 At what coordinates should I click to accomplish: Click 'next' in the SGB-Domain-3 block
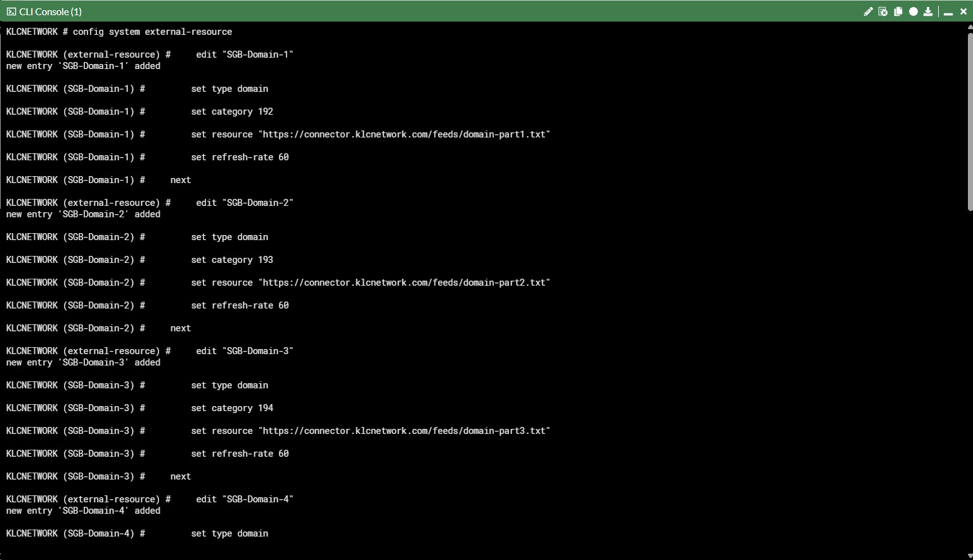181,476
